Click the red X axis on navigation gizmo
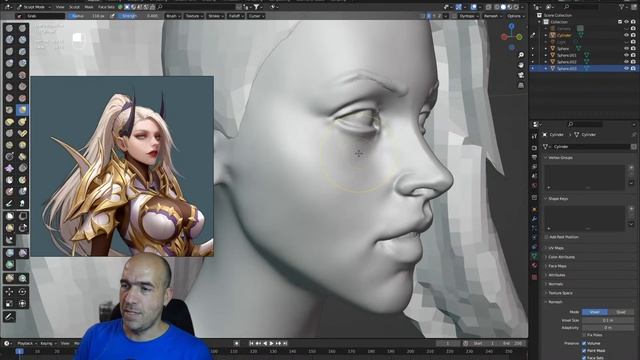The width and height of the screenshot is (640, 360). point(504,37)
